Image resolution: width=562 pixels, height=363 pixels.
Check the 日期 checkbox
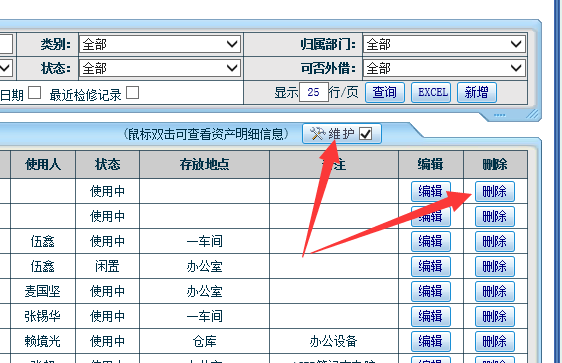(34, 92)
